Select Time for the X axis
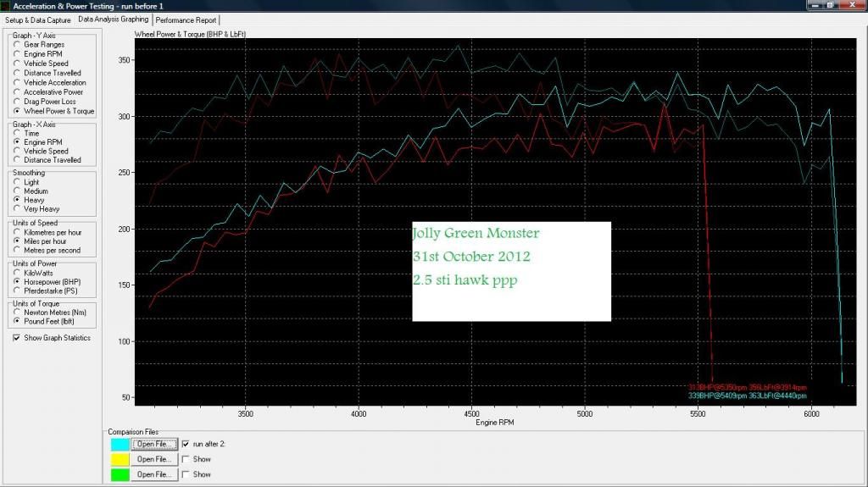868x487 pixels. [17, 134]
